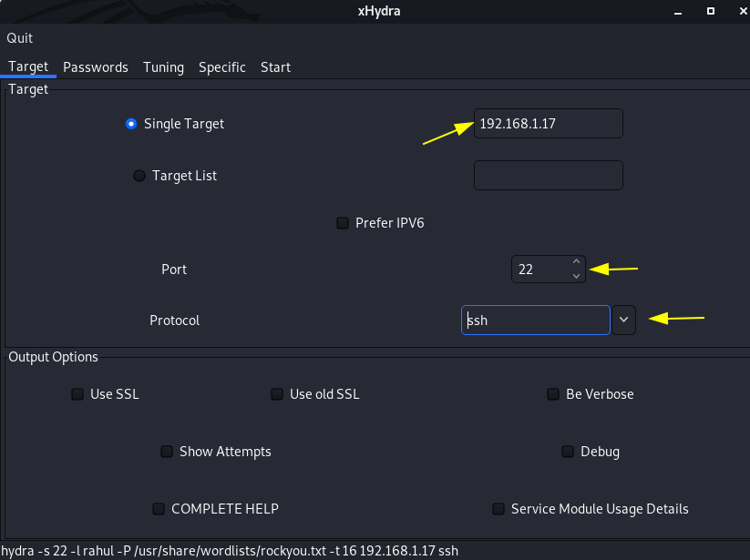Minimize the xHydra window
This screenshot has width=750, height=560.
click(x=678, y=12)
